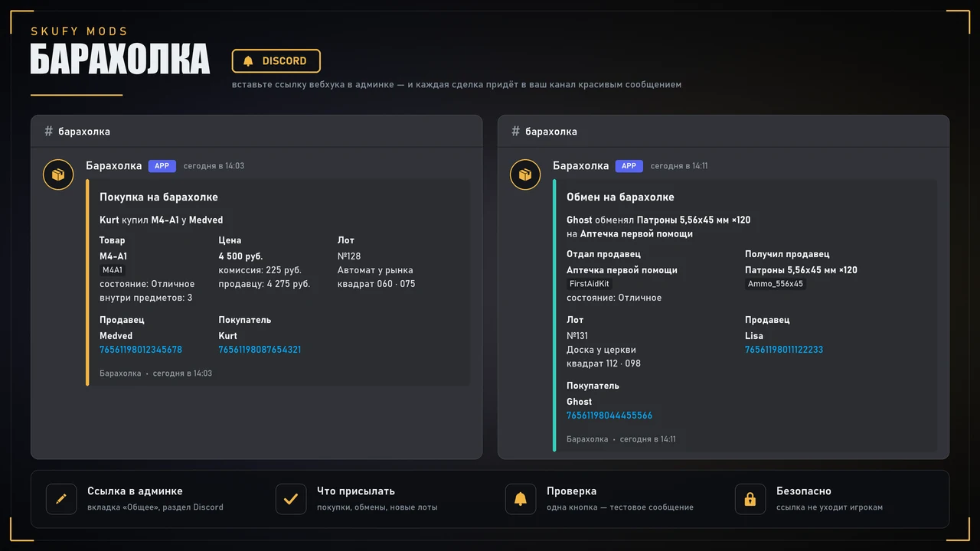Click the bell icon beside Проверка
Screen dimensions: 980x551
(x=521, y=499)
